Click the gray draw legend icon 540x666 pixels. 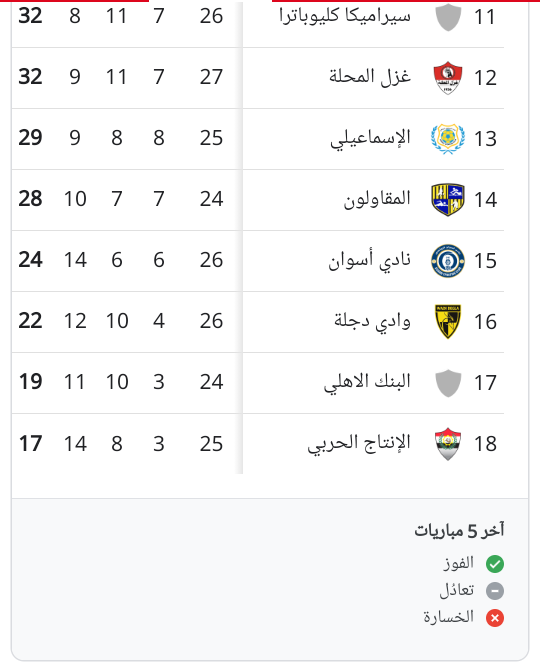point(495,591)
